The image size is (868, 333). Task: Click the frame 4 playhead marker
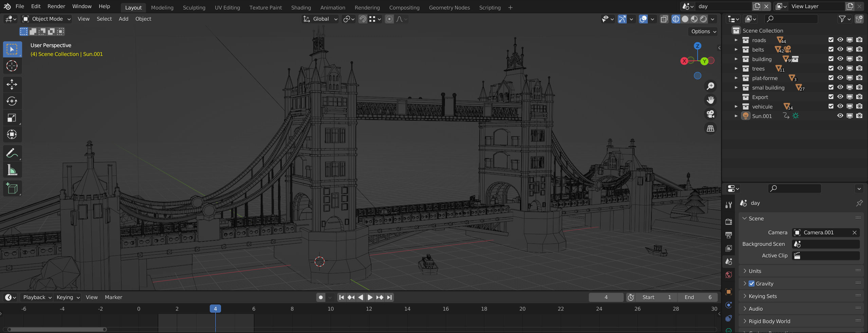point(215,309)
